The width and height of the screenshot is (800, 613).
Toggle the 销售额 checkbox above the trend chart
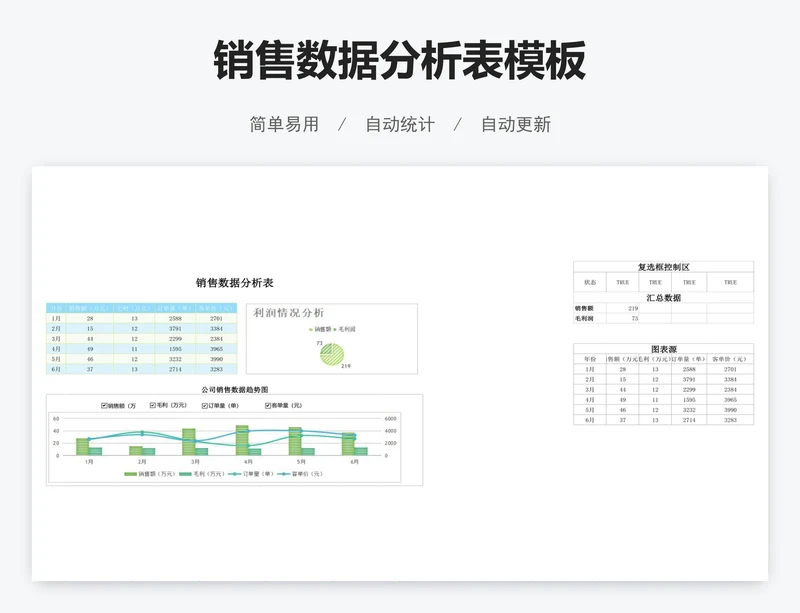point(104,406)
